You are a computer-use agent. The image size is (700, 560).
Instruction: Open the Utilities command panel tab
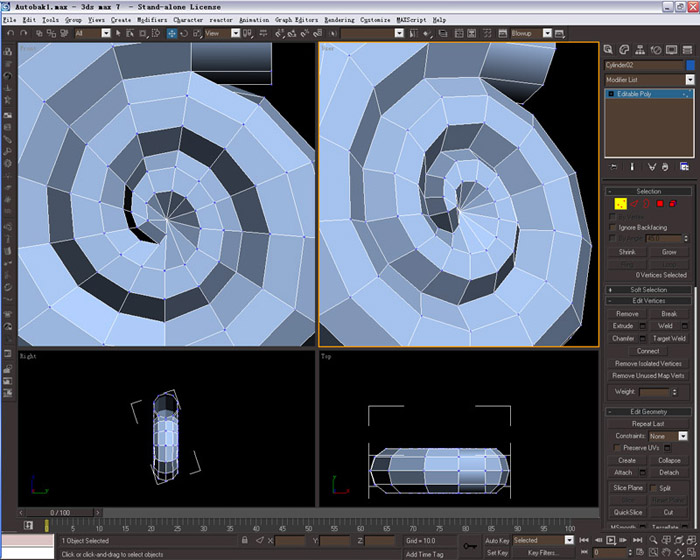tap(688, 50)
